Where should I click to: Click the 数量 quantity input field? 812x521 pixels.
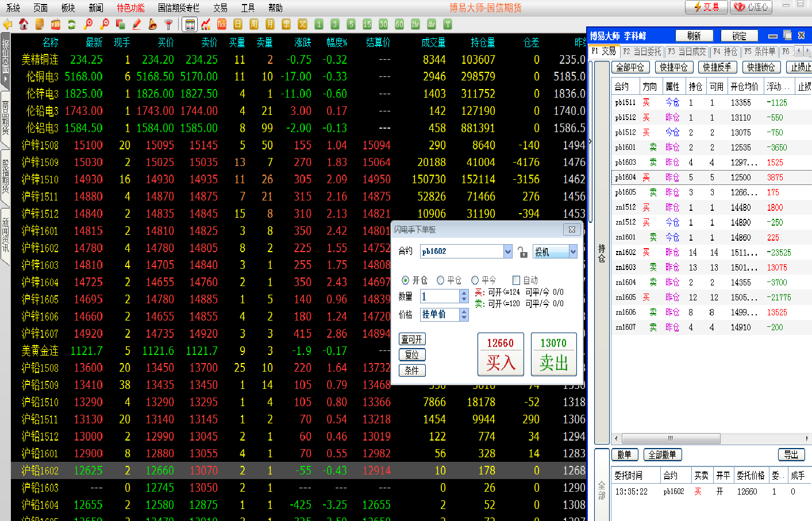coord(440,296)
